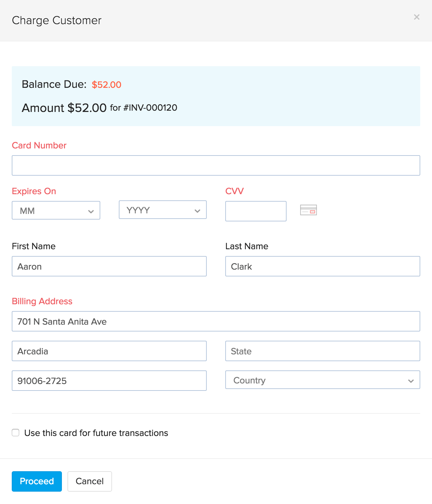Screen dimensions: 432x504
Task: Click the CVV input field
Action: 256,211
